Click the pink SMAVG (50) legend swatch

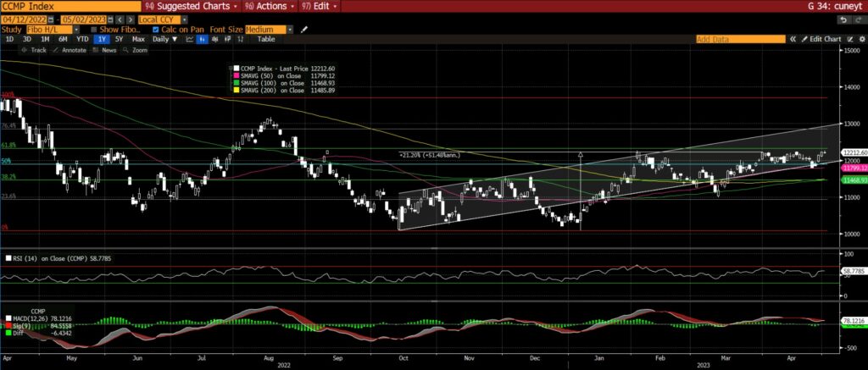(x=235, y=75)
